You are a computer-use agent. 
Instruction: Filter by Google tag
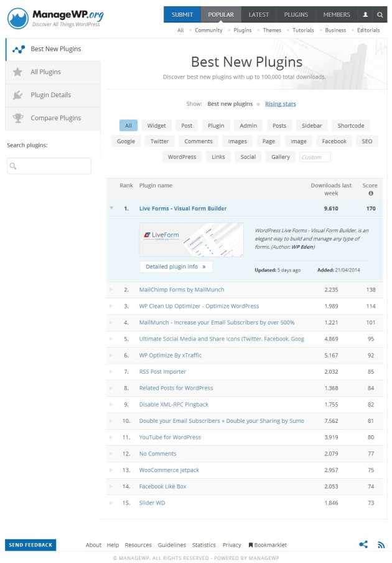click(126, 141)
